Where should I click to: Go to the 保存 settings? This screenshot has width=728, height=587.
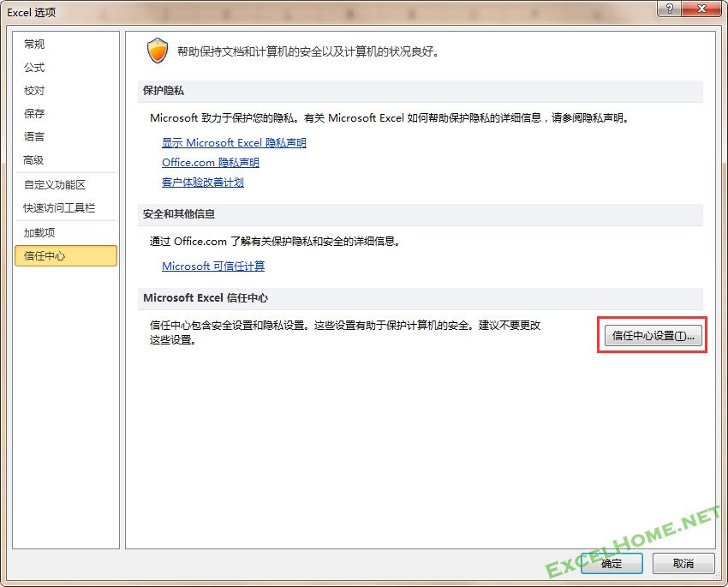click(x=35, y=114)
